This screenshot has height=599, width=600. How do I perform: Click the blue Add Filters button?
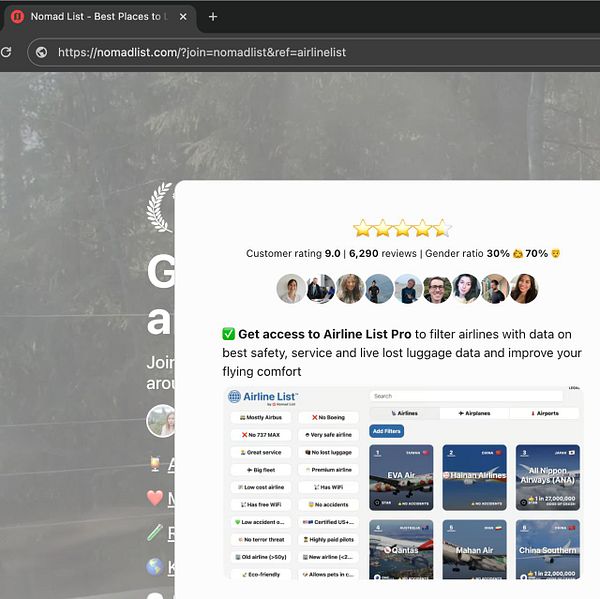click(x=386, y=431)
